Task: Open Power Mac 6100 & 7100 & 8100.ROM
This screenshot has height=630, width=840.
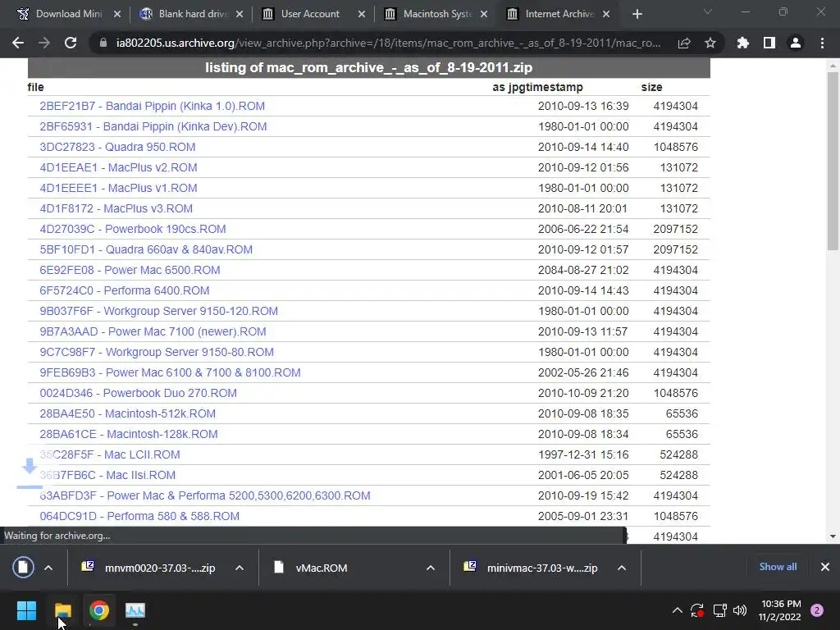Action: pos(170,372)
